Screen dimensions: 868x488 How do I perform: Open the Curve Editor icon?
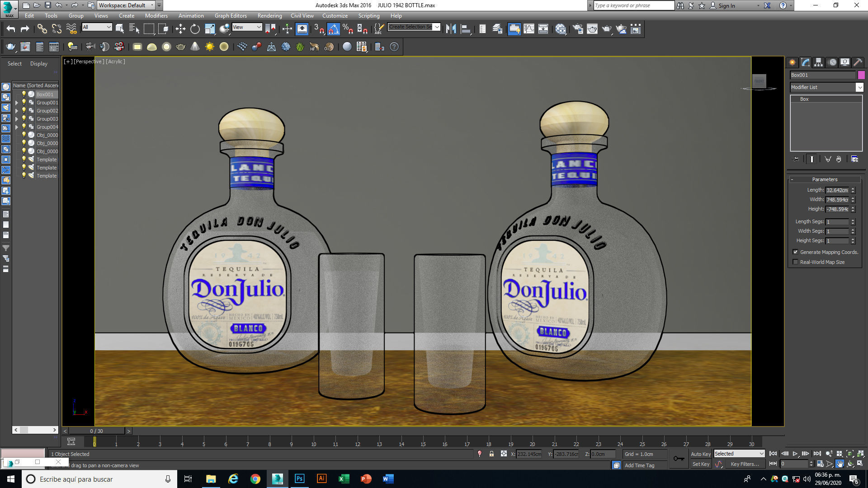point(528,29)
